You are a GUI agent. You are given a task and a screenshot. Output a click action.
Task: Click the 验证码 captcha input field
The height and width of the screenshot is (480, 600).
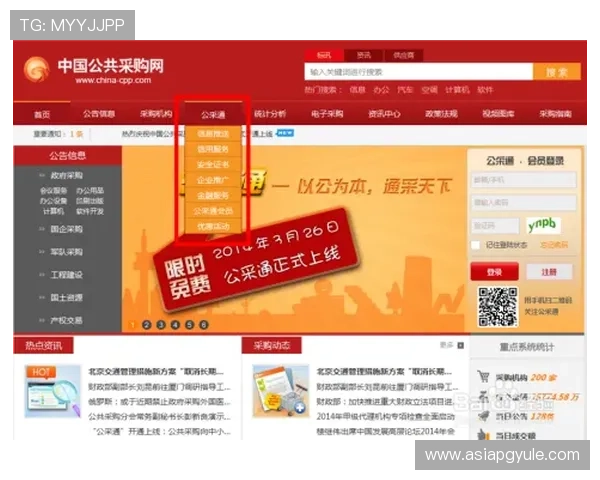tap(495, 226)
